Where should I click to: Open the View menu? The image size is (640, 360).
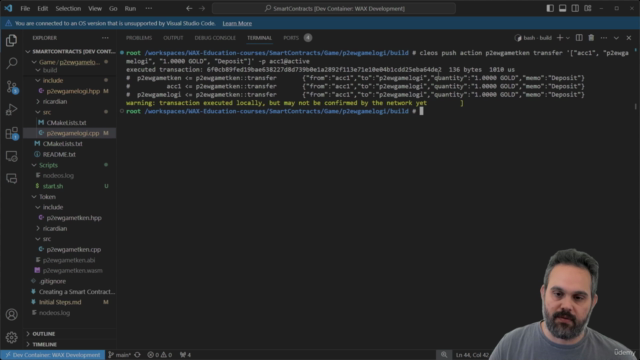(x=95, y=8)
